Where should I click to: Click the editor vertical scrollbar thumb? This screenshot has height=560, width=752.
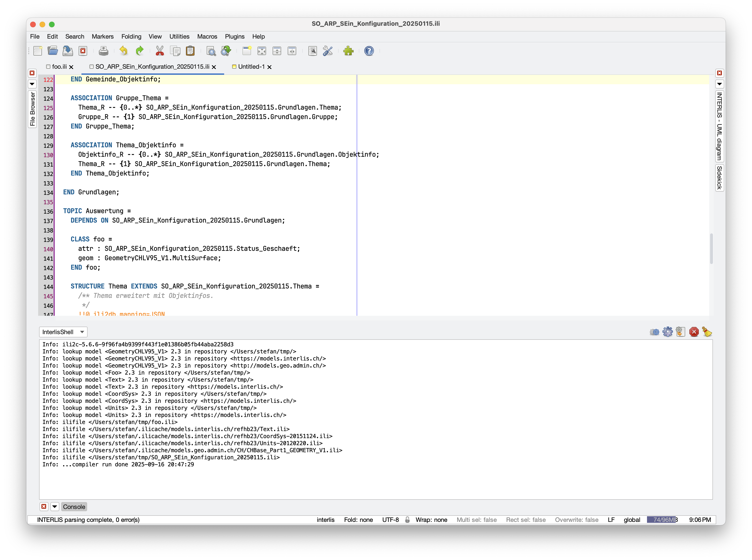711,248
